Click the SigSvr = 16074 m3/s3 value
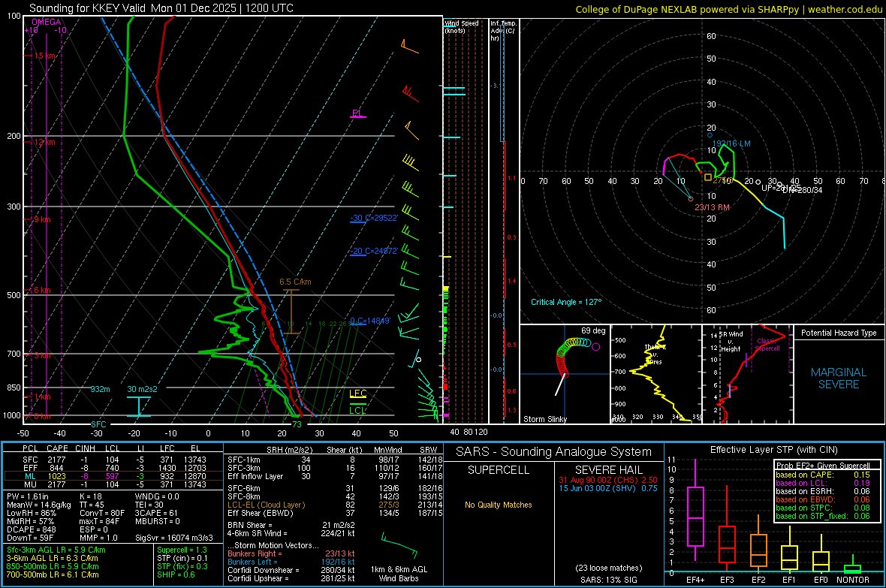The image size is (886, 588). tap(174, 538)
